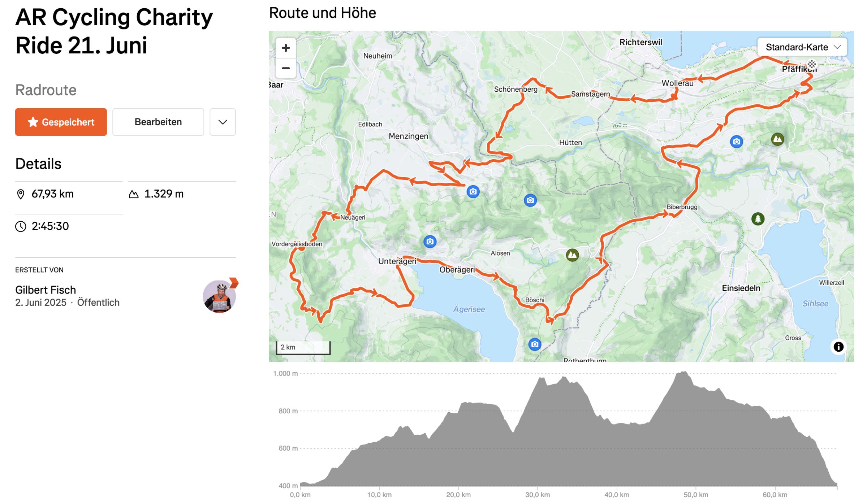Viewport: 867px width, 504px height.
Task: Toggle the Gespeichert saved star button
Action: (61, 122)
